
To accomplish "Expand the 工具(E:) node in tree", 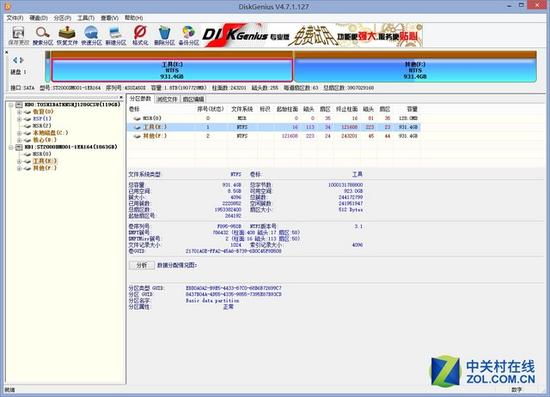I will pos(19,161).
